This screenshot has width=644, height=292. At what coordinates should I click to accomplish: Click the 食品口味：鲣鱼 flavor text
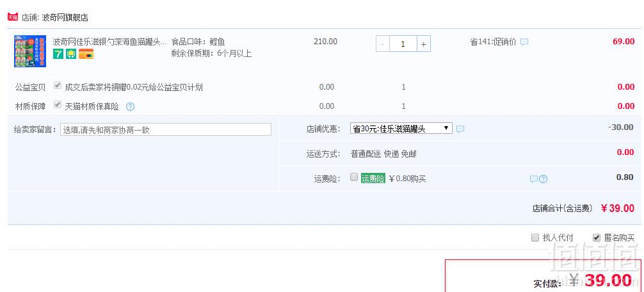198,42
